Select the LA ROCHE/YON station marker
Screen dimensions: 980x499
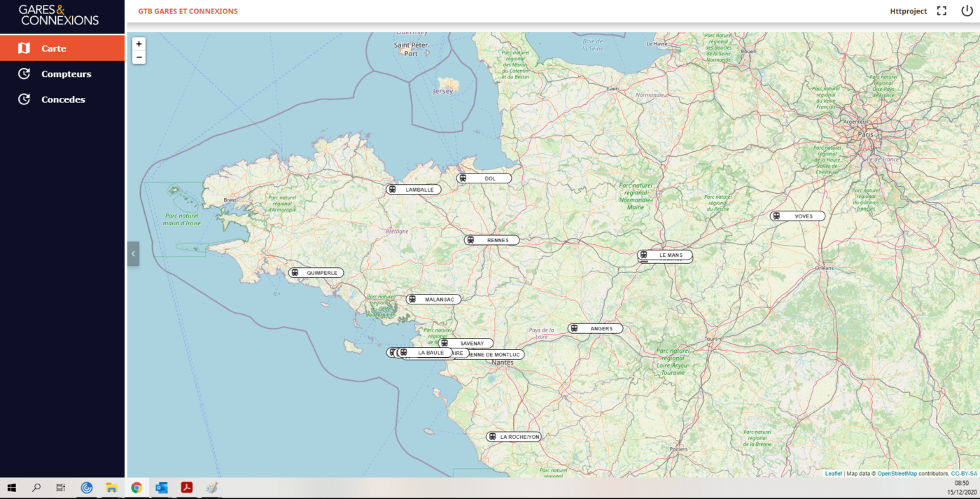click(514, 437)
